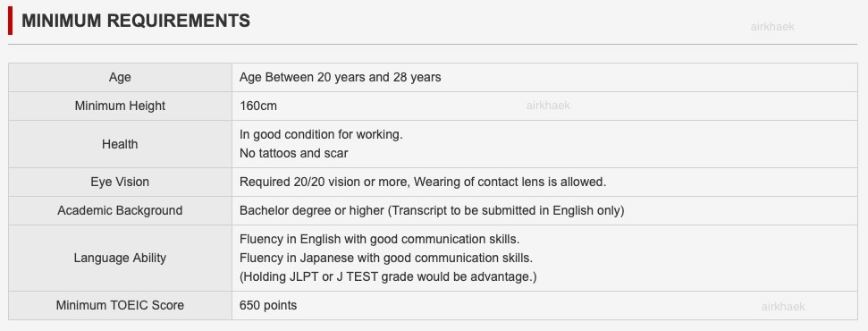Click the 'Fluency in English' line
868x331 pixels.
pos(379,240)
